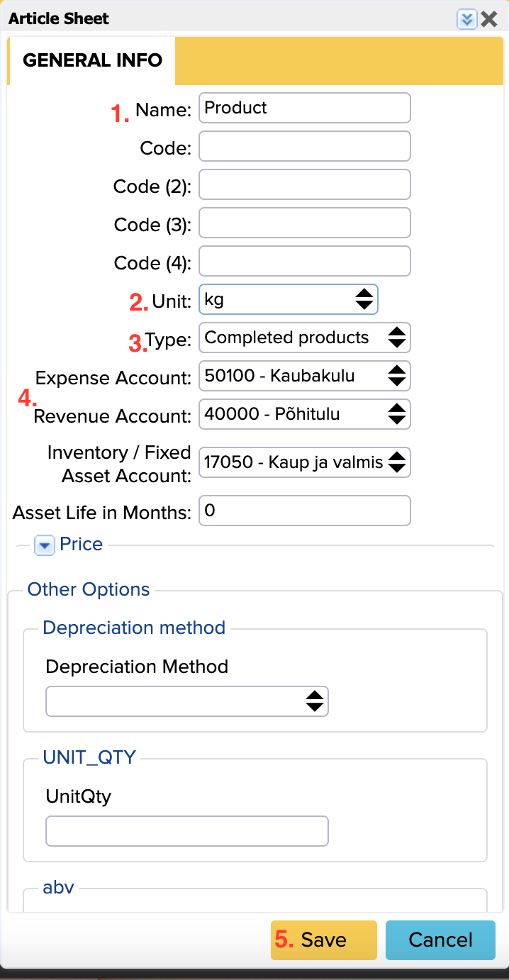
Task: Click the Name input field
Action: click(x=304, y=108)
